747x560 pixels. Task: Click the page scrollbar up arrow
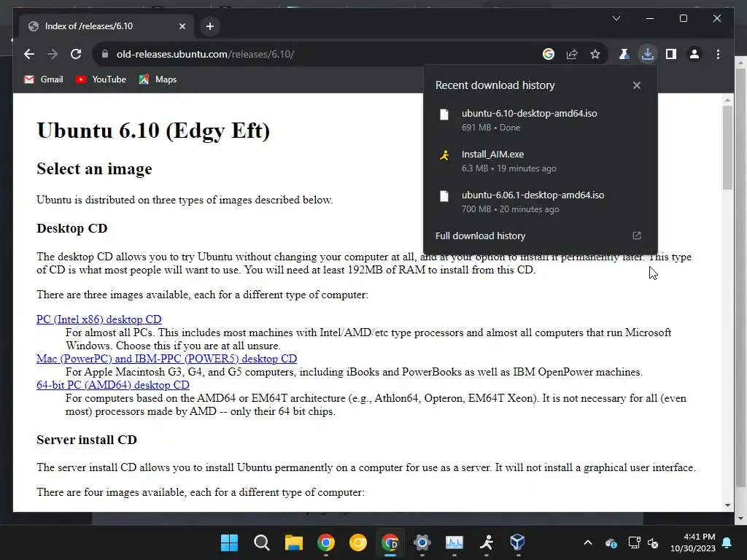pos(727,100)
